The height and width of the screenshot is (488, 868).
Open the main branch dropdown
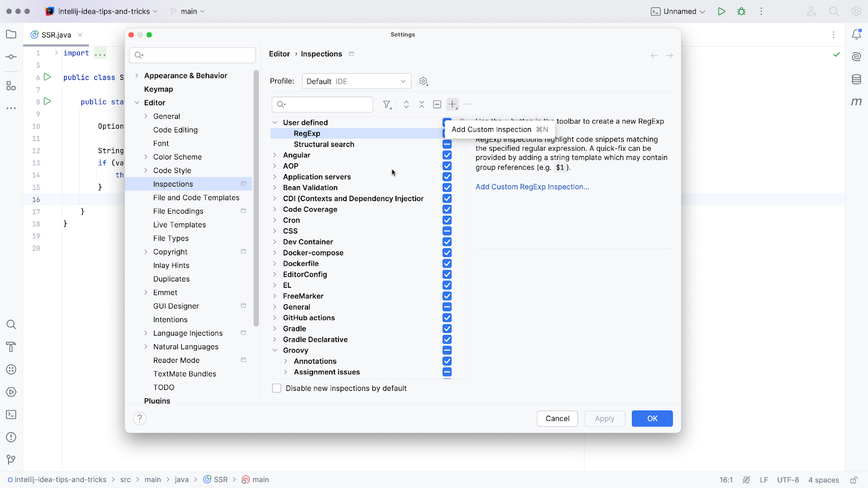pyautogui.click(x=188, y=11)
